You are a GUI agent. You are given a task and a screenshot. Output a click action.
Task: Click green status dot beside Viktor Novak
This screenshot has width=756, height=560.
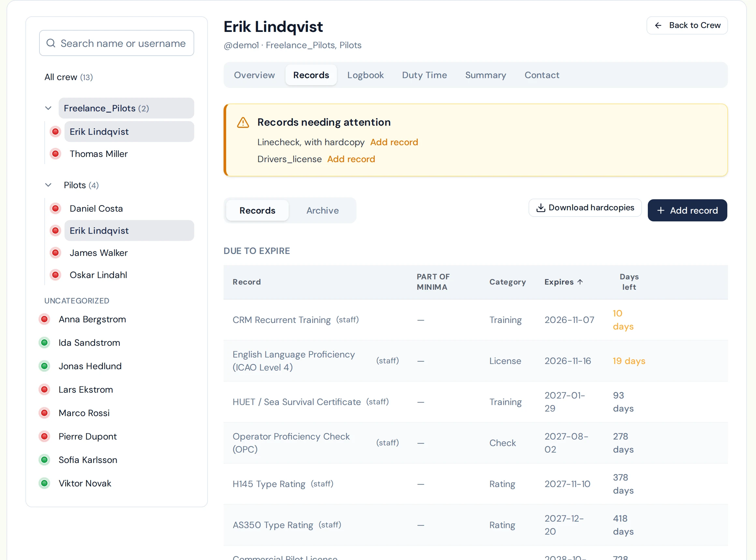44,483
